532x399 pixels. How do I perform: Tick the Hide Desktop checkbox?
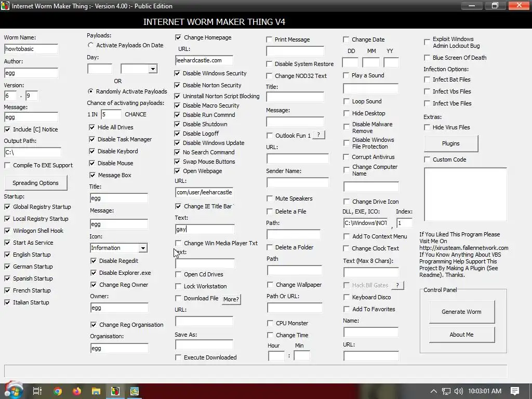point(346,113)
